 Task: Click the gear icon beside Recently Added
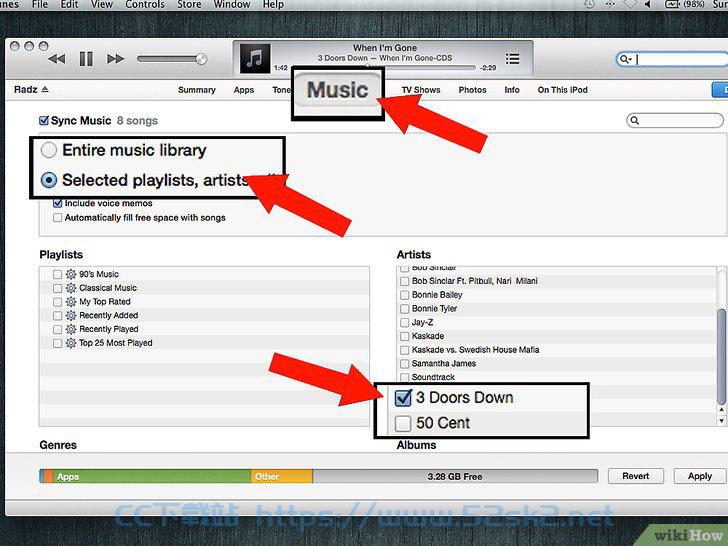(71, 316)
